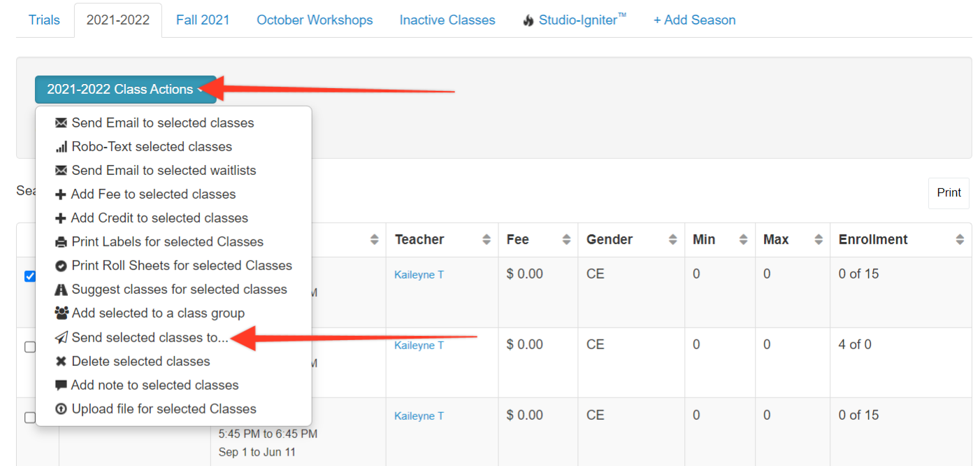980x466 pixels.
Task: Sort table by Fee column
Action: click(538, 240)
